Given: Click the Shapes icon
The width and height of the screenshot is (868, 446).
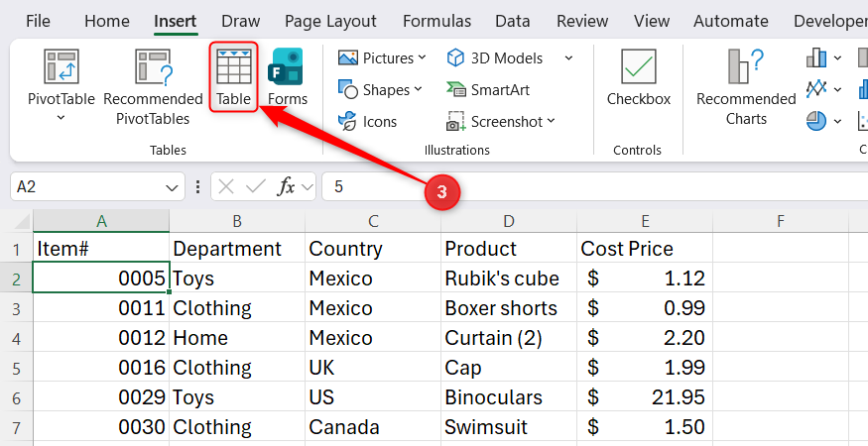Looking at the screenshot, I should [347, 89].
